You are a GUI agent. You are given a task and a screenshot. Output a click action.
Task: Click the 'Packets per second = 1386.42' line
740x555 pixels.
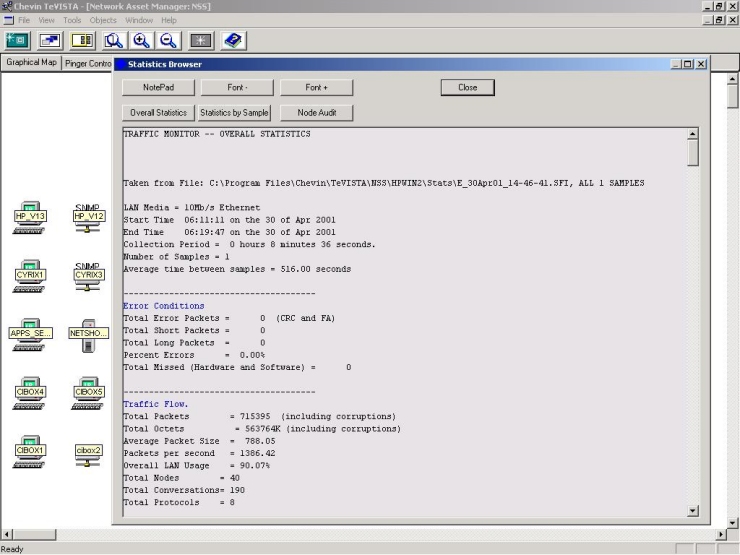(x=199, y=453)
